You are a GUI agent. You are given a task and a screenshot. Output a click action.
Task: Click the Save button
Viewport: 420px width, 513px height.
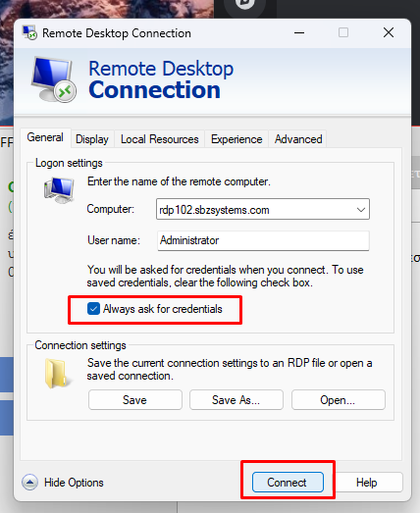134,400
